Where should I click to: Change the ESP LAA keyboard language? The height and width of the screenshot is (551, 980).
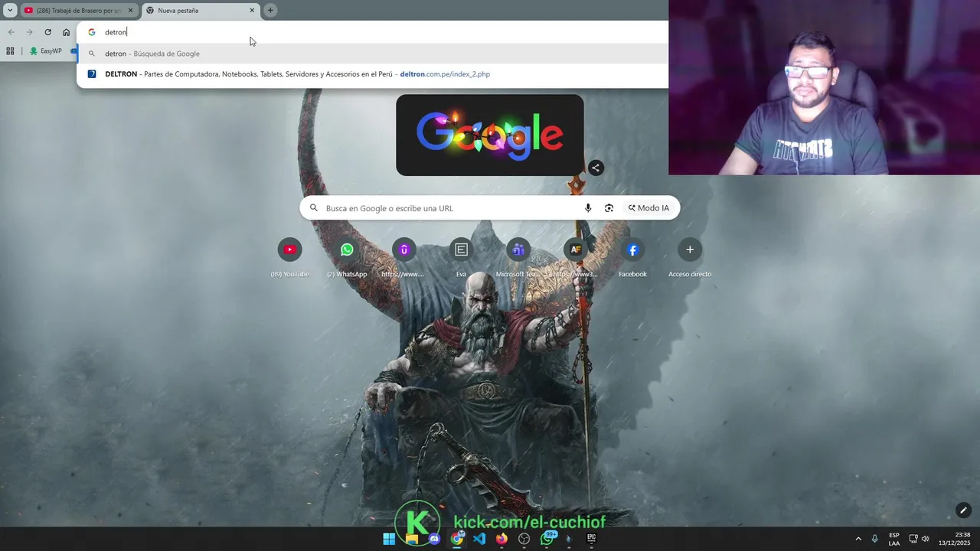[894, 539]
